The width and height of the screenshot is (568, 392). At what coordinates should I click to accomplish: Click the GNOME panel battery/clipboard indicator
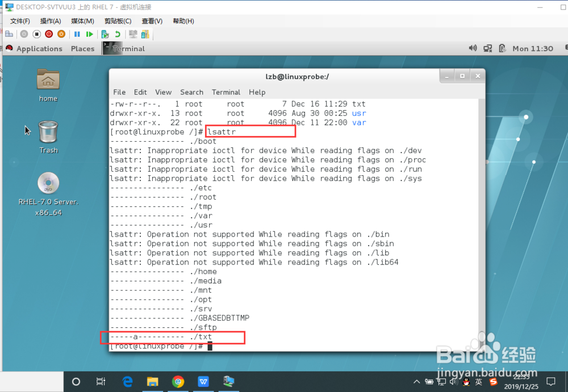click(x=502, y=48)
